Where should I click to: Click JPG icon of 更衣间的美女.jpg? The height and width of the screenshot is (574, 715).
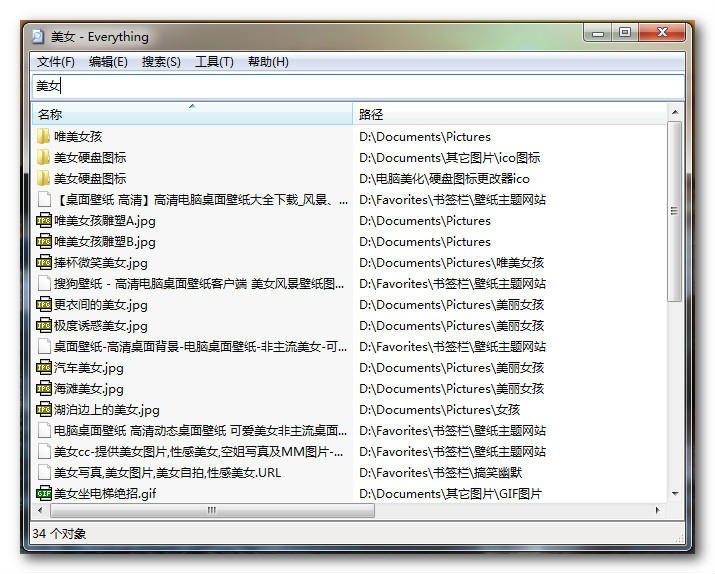[44, 304]
